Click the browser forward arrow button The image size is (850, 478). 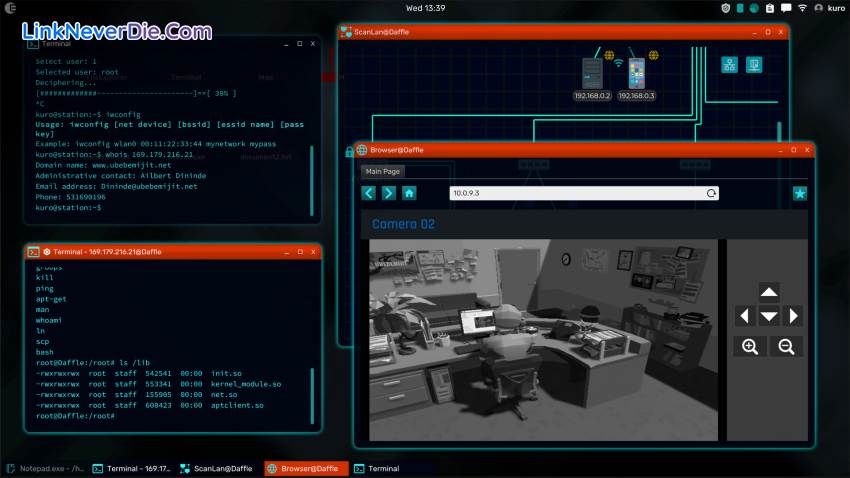(x=389, y=193)
